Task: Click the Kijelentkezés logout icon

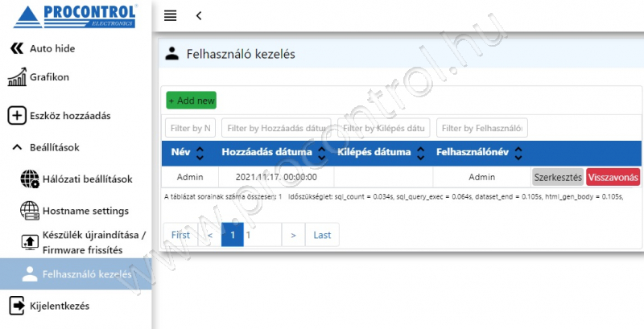Action: (16, 306)
